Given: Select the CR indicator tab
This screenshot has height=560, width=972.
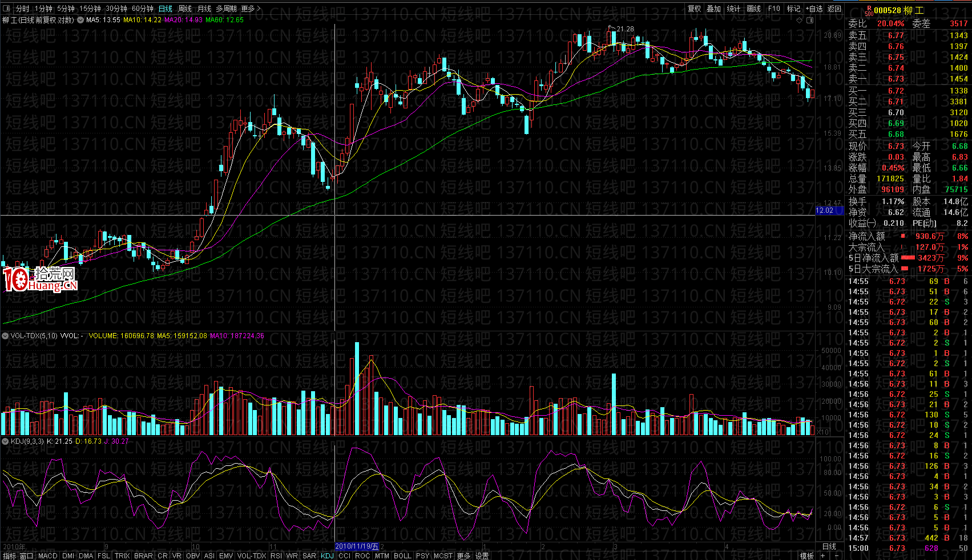Looking at the screenshot, I should (x=163, y=555).
